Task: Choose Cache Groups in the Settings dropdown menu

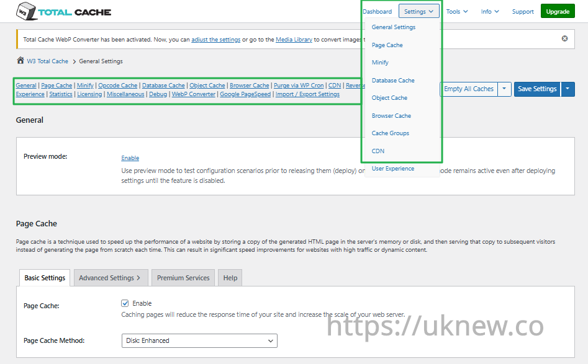Action: pos(390,133)
